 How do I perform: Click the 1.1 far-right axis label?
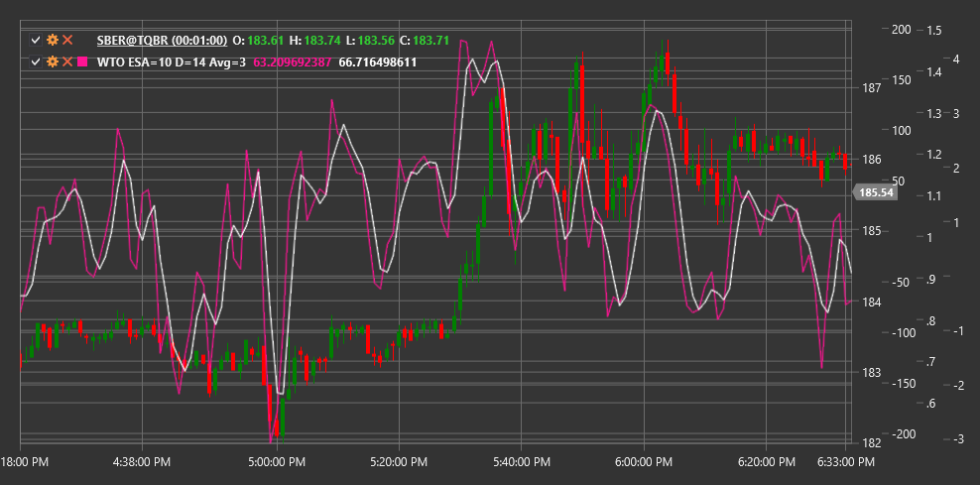point(935,196)
